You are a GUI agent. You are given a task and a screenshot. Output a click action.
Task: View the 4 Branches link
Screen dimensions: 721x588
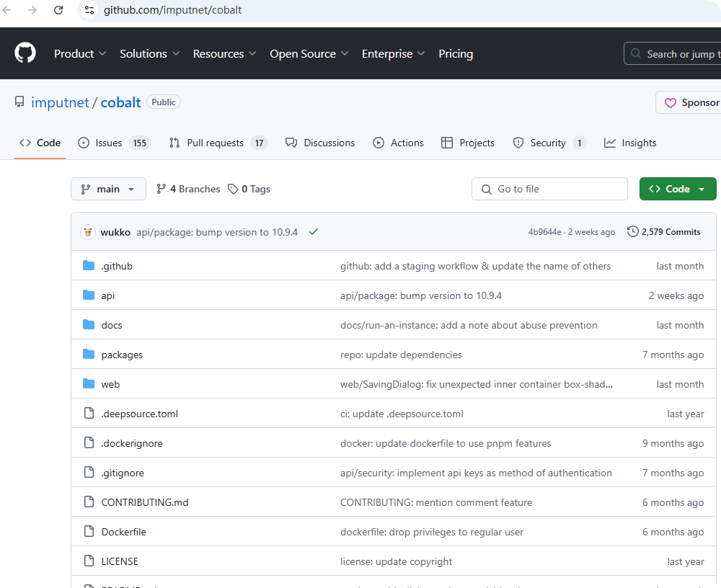point(188,189)
